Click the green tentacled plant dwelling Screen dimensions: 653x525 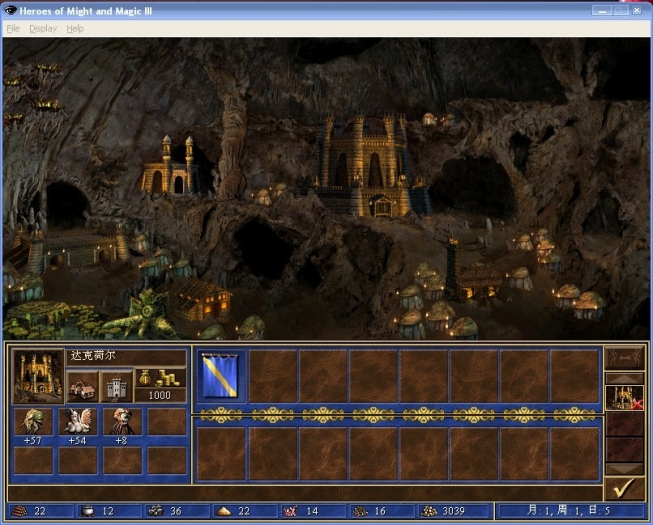pyautogui.click(x=144, y=316)
